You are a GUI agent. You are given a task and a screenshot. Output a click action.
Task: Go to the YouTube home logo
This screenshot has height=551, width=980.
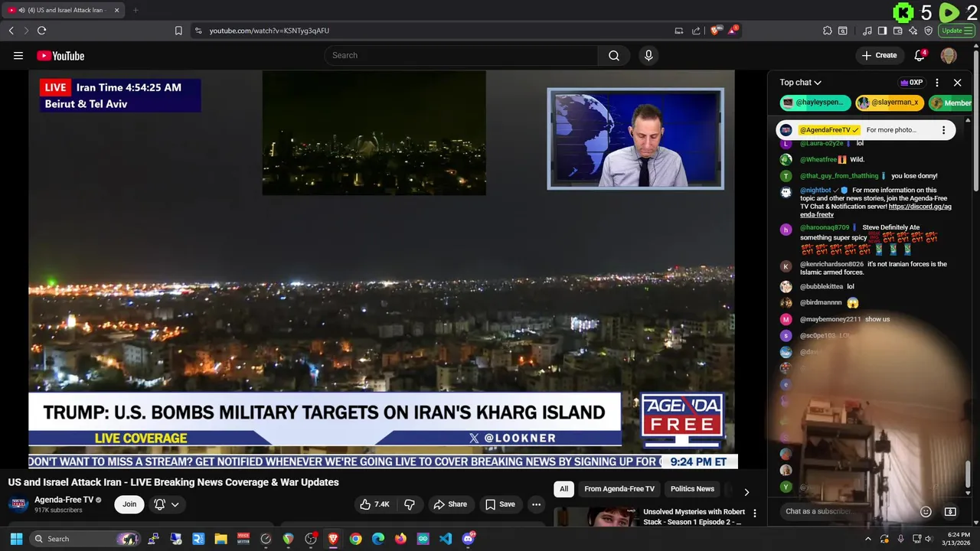(60, 56)
